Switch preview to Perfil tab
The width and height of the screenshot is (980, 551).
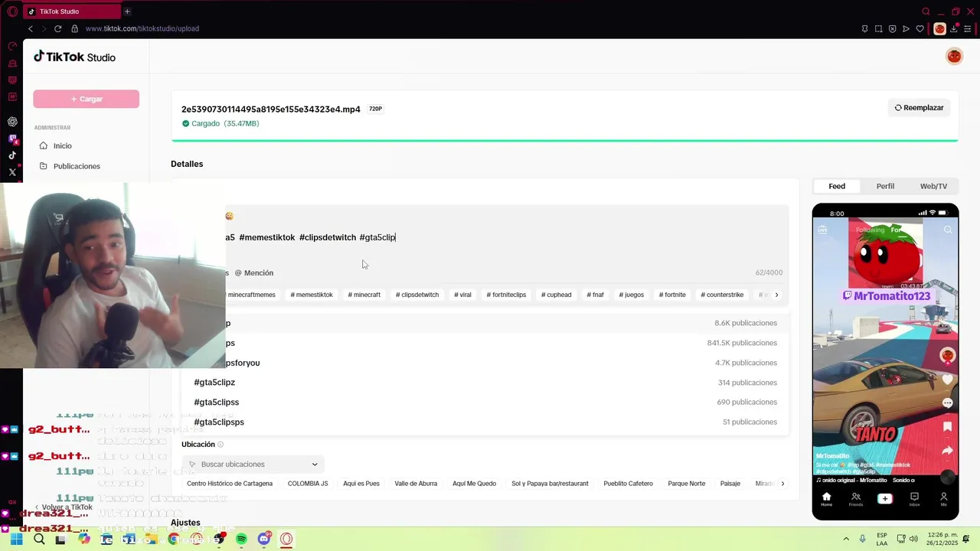tap(885, 186)
